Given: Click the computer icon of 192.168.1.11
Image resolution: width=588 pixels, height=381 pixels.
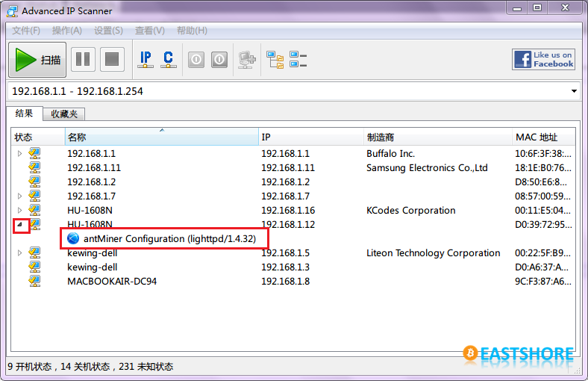Looking at the screenshot, I should coord(34,167).
